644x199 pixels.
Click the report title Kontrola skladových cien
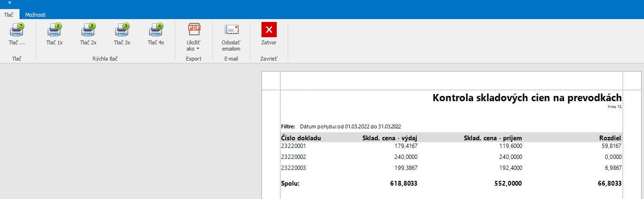coord(527,98)
